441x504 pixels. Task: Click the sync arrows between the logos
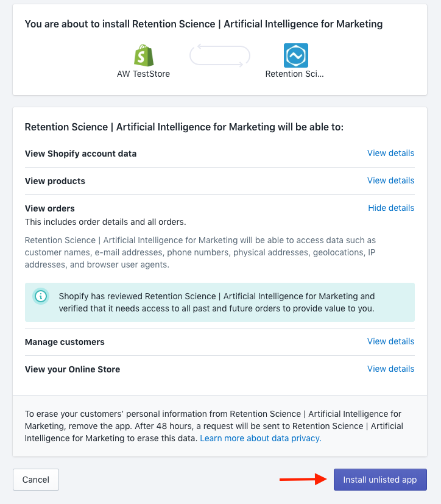[x=220, y=55]
